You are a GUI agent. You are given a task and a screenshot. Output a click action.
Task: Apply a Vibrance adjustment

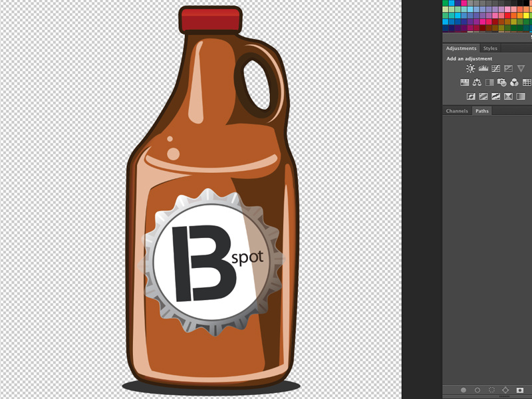[x=521, y=68]
